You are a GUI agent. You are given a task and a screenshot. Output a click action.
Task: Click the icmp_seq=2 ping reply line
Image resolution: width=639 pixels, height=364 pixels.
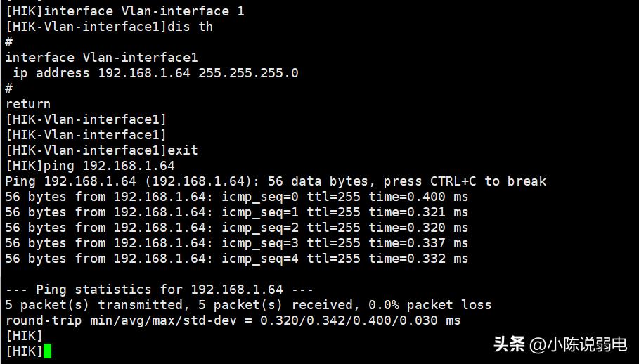coord(236,228)
